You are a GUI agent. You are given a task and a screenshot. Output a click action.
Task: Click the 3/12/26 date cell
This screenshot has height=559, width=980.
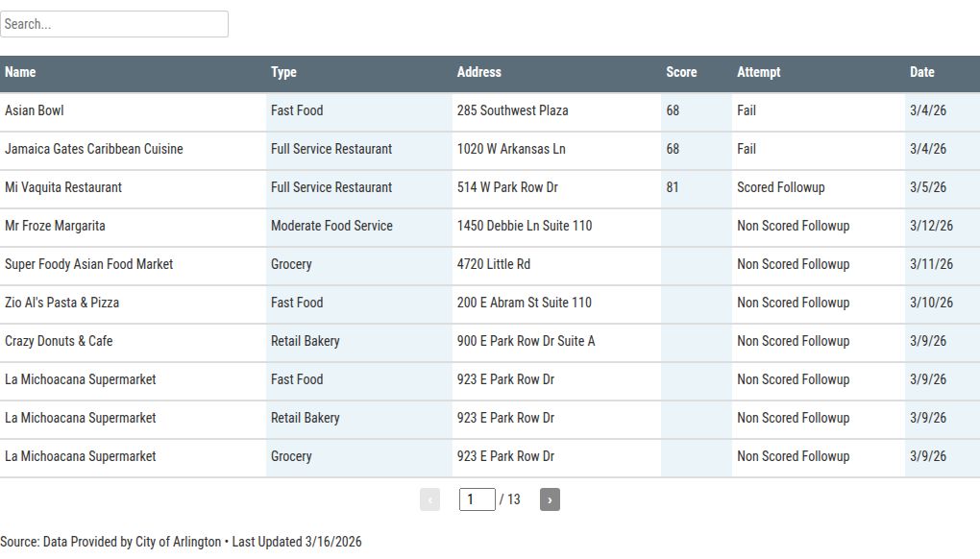[931, 226]
